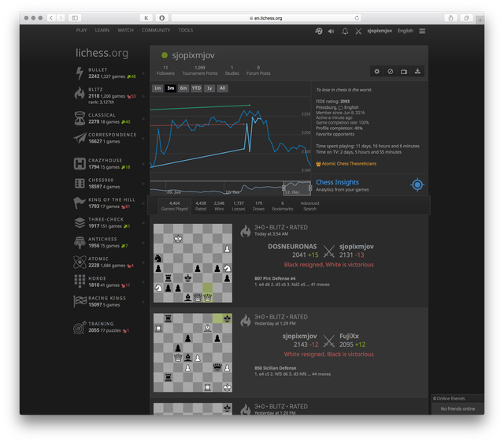
Task: Select the 6m chart range
Action: pyautogui.click(x=183, y=88)
